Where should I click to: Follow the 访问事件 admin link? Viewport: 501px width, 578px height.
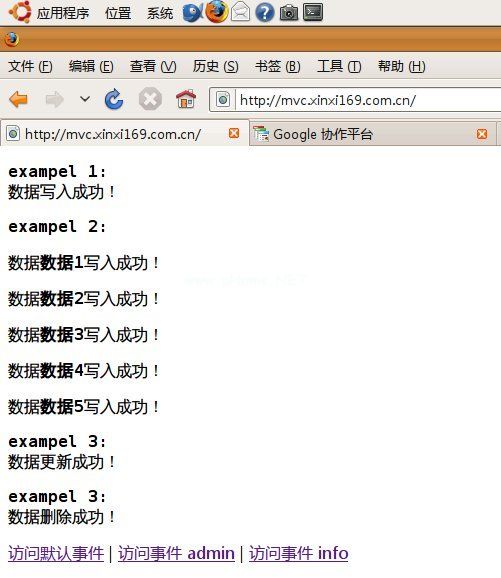pyautogui.click(x=176, y=554)
